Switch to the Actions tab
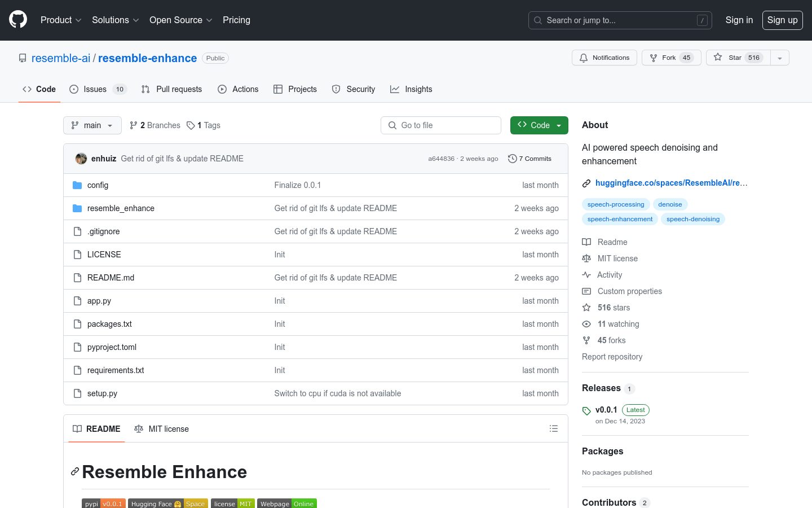 coord(238,89)
